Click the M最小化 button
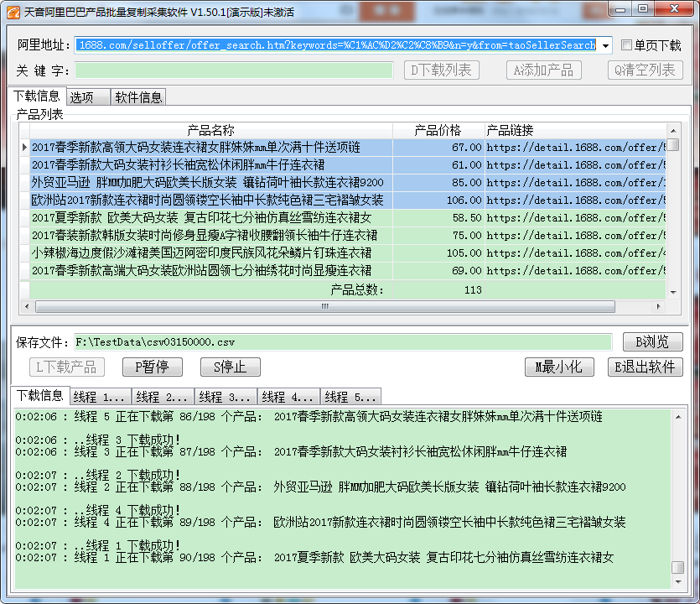The image size is (700, 604). click(559, 367)
